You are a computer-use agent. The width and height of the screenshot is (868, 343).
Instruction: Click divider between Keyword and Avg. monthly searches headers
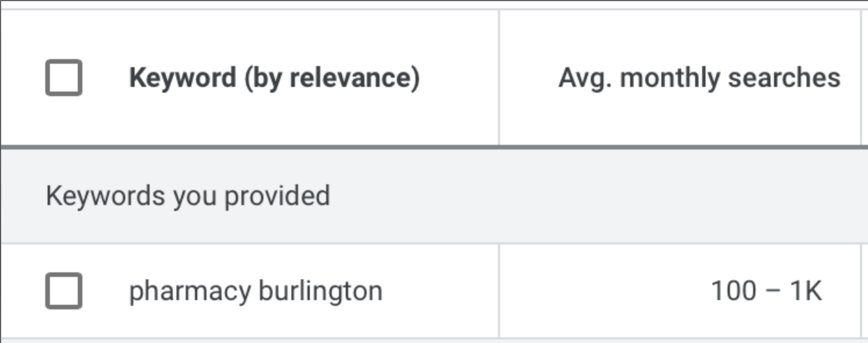pos(499,78)
